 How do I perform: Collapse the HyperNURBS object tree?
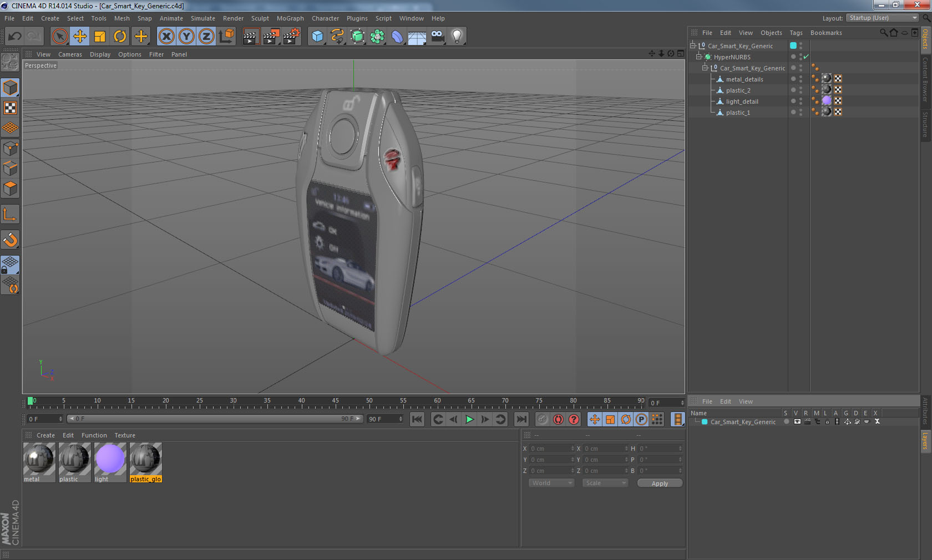(x=699, y=57)
